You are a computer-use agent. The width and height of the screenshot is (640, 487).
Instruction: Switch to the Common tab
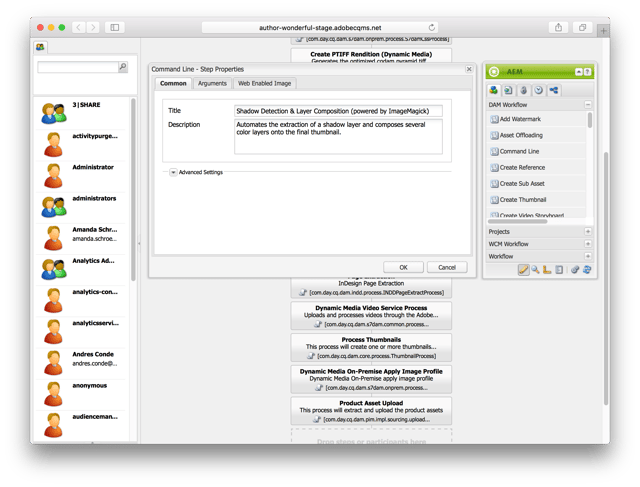[173, 83]
